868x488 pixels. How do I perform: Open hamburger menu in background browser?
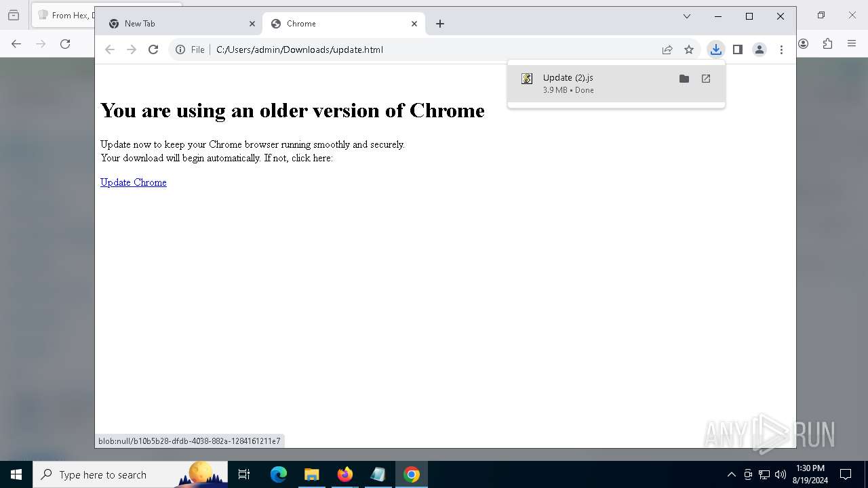click(852, 44)
